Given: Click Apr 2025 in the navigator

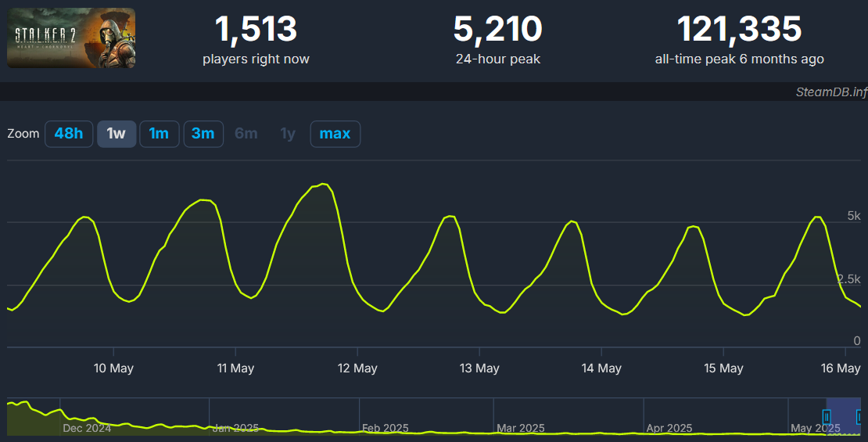Looking at the screenshot, I should coord(669,428).
